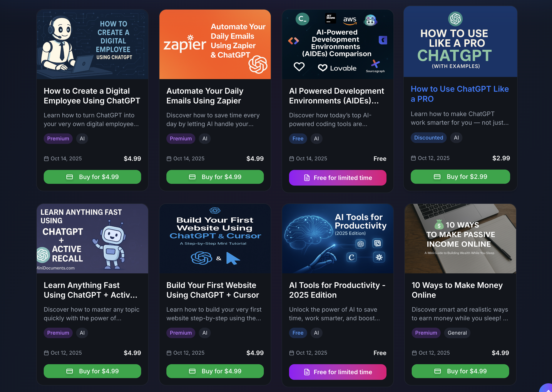Open the Zapier orange cover thumbnail
The width and height of the screenshot is (552, 392).
[215, 44]
